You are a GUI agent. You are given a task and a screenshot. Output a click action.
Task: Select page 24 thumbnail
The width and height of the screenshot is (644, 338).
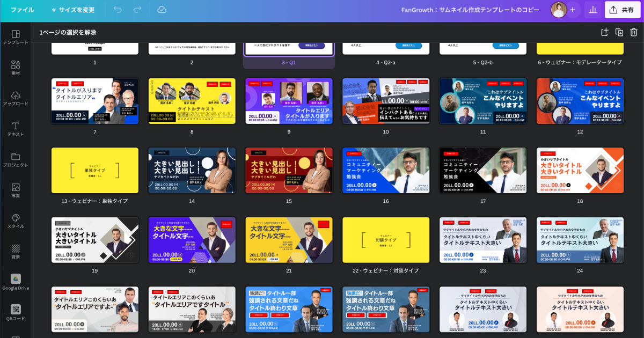click(580, 240)
